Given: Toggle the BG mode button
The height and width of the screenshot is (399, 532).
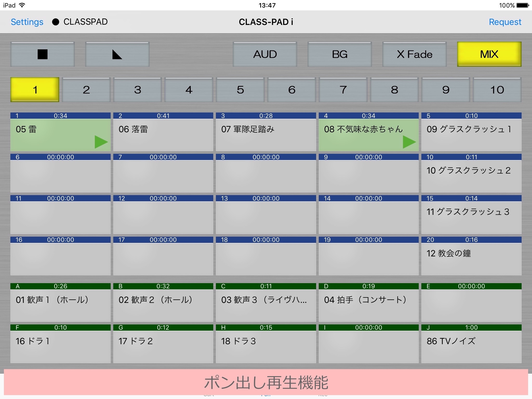Looking at the screenshot, I should click(340, 54).
